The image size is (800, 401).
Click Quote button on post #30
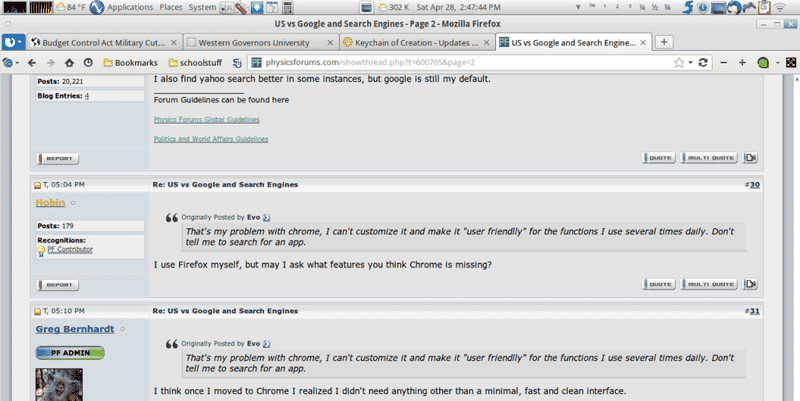tap(659, 284)
